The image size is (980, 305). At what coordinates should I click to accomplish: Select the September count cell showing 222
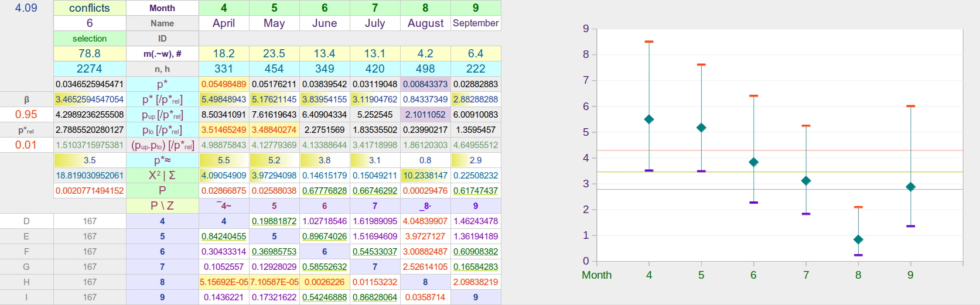click(x=476, y=69)
